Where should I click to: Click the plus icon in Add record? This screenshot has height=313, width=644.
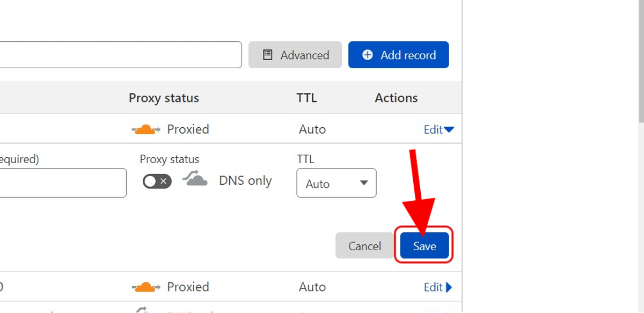tap(368, 55)
